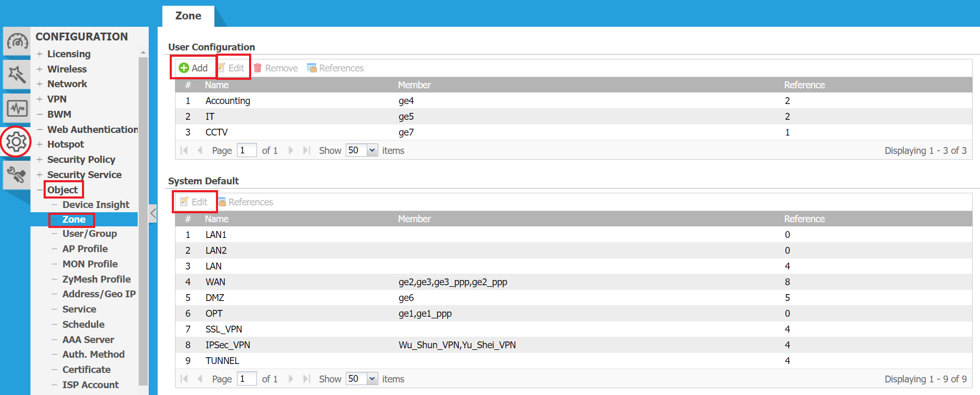Open Service under Object
980x395 pixels.
point(79,309)
